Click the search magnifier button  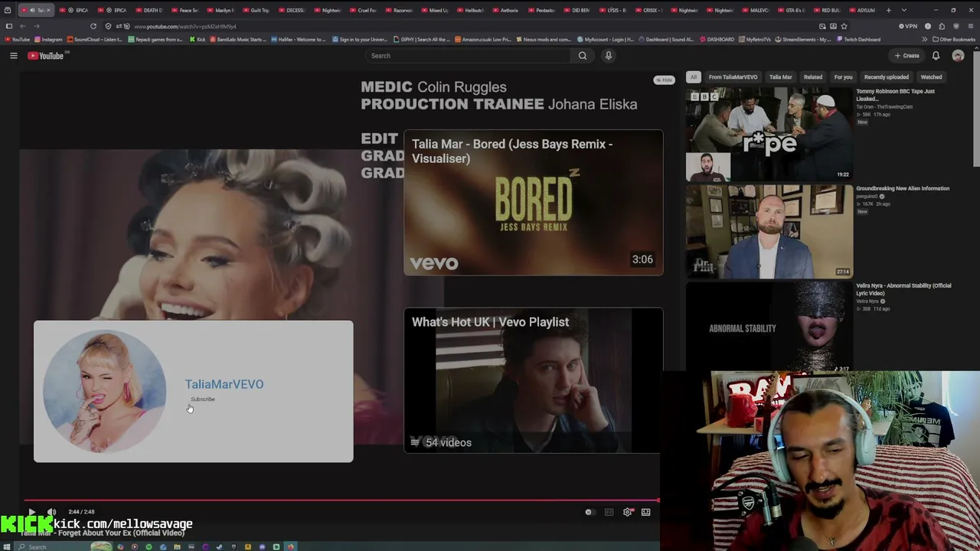coord(583,56)
